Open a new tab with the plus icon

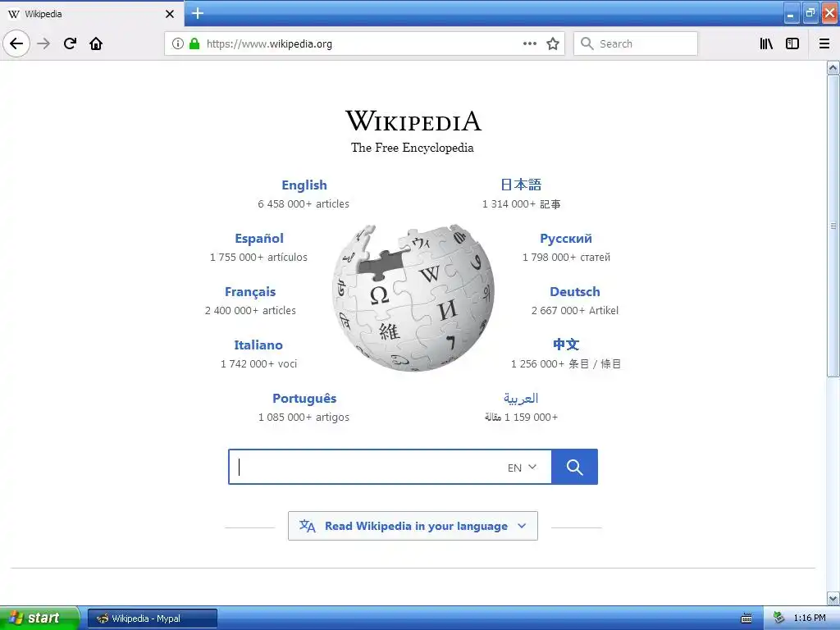(197, 13)
